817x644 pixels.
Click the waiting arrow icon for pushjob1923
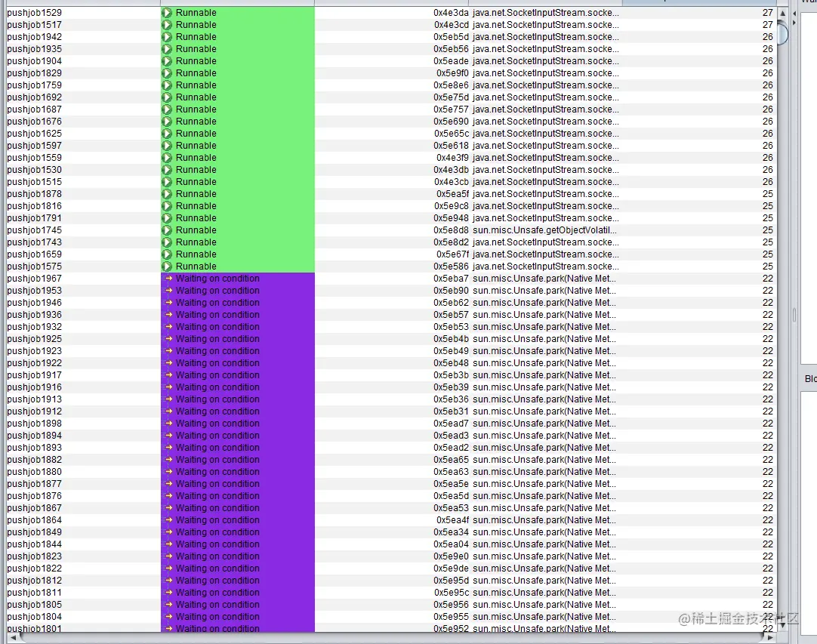[x=168, y=350]
